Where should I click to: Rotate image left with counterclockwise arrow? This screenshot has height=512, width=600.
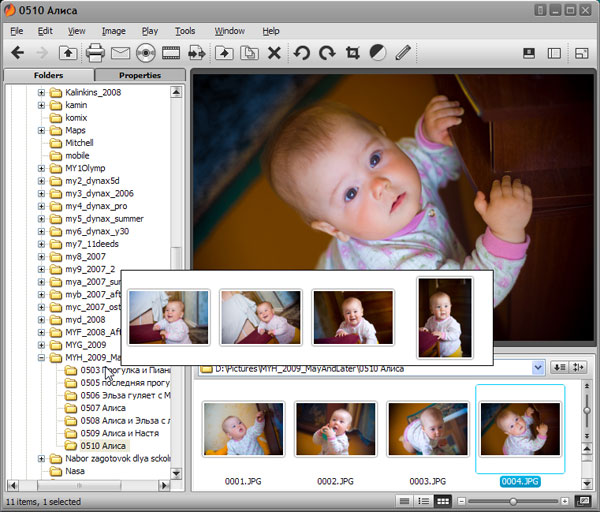[301, 53]
